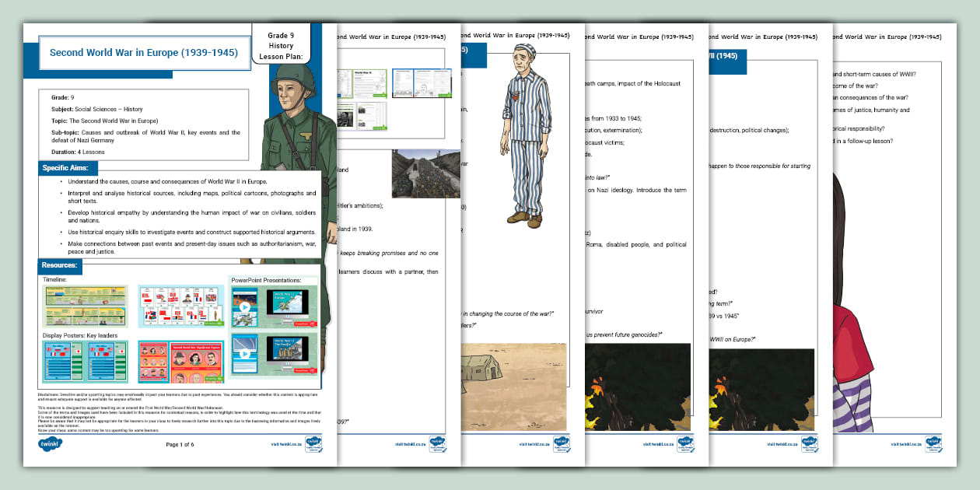Image resolution: width=980 pixels, height=490 pixels.
Task: Click the lower blue play circle in PowerPoint Presentations
Action: click(244, 353)
